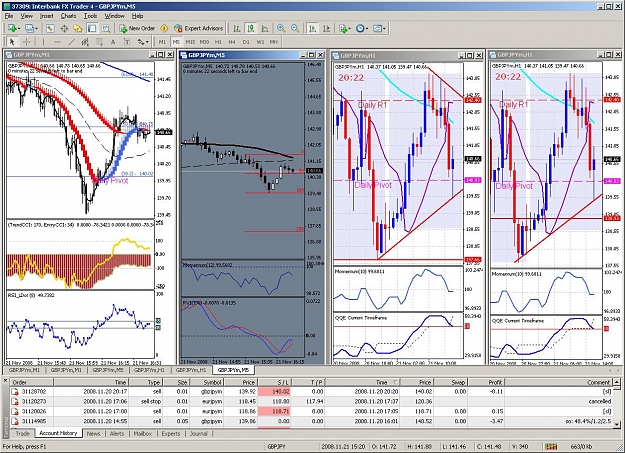Draw a vertical line tool
Image resolution: width=625 pixels, height=453 pixels.
(x=43, y=41)
